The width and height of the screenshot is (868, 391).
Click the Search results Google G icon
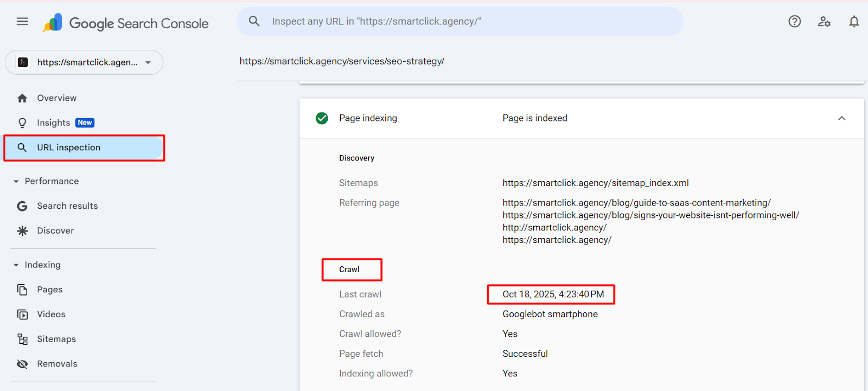tap(22, 206)
